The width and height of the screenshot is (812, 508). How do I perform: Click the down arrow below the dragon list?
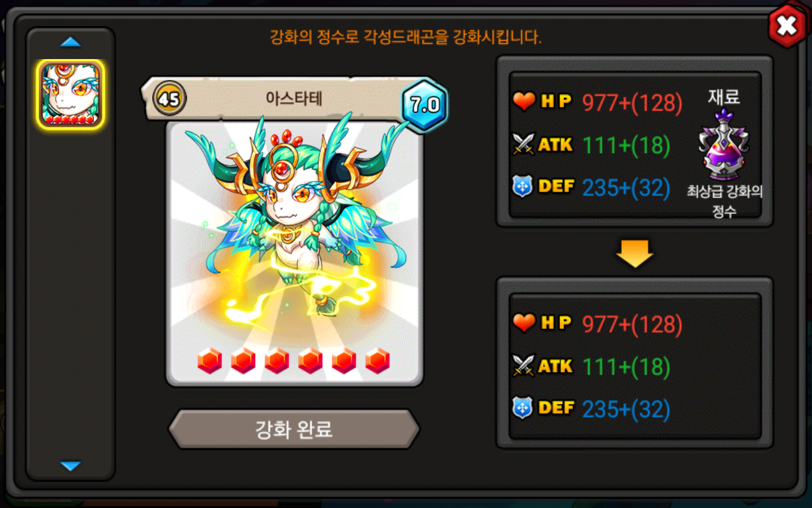(70, 466)
